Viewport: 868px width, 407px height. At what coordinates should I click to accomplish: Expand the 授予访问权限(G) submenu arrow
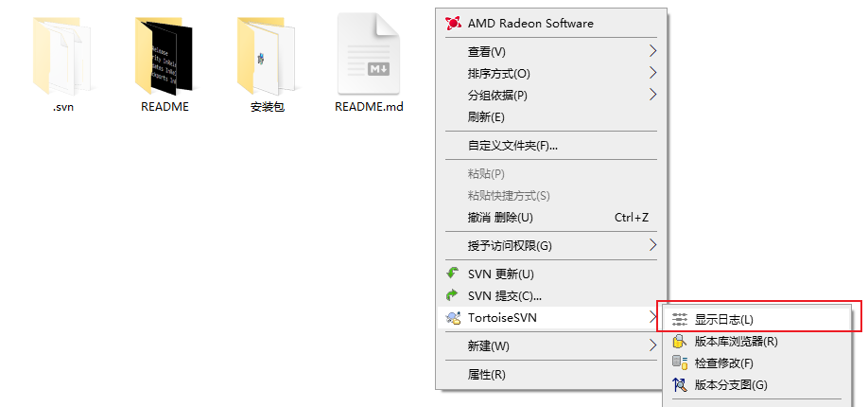652,245
